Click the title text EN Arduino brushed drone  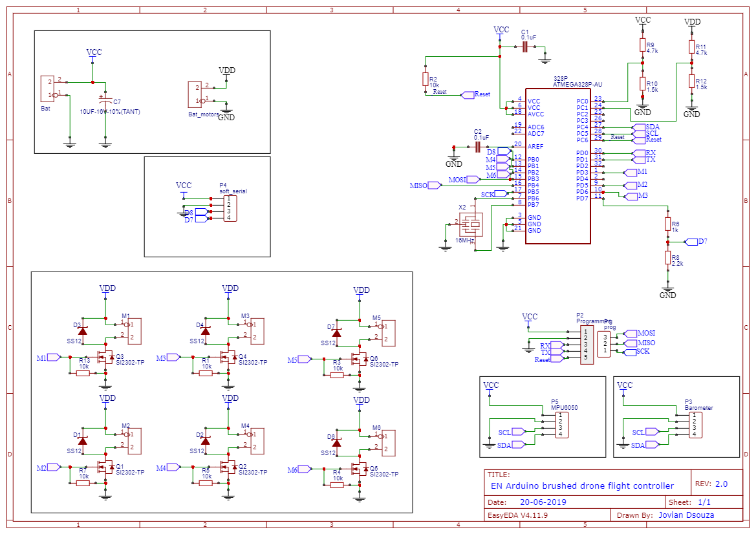(x=583, y=486)
